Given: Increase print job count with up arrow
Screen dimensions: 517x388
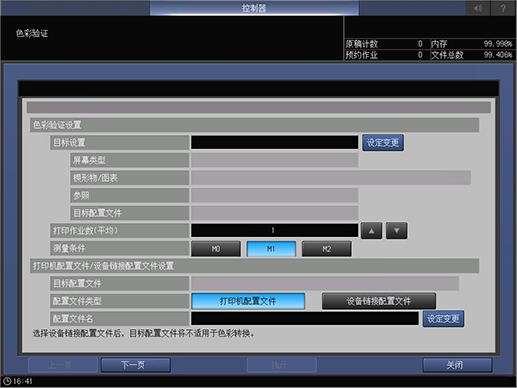Looking at the screenshot, I should point(371,231).
